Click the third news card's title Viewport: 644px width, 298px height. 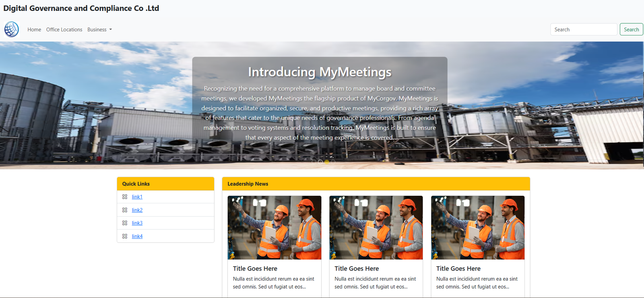click(x=458, y=269)
